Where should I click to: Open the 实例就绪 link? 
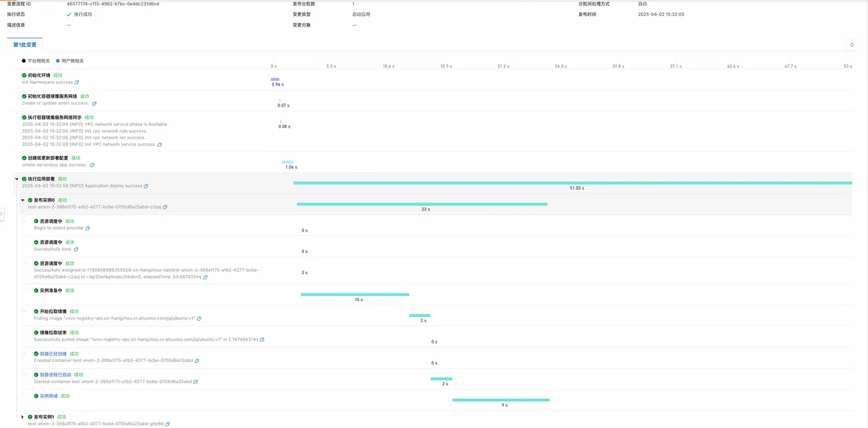coord(49,396)
